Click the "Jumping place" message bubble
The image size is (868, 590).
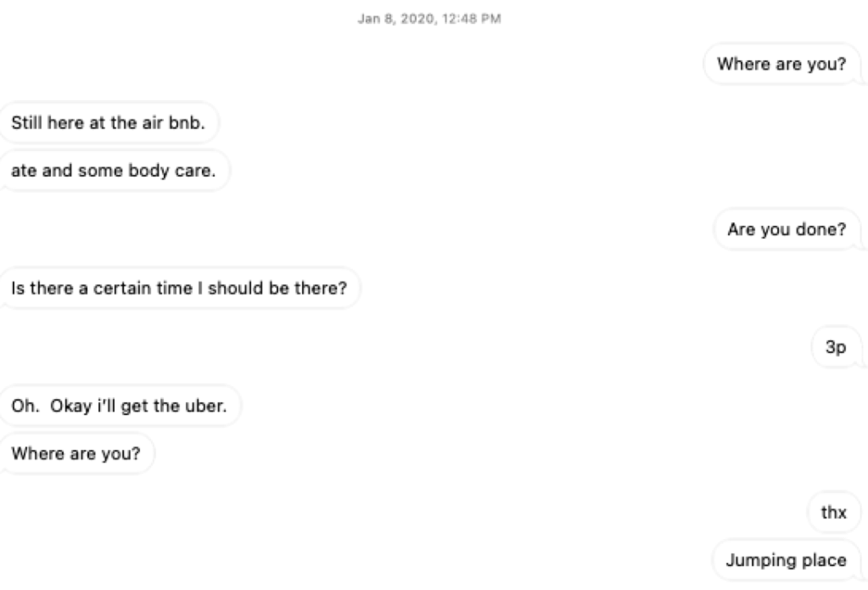[x=785, y=560]
